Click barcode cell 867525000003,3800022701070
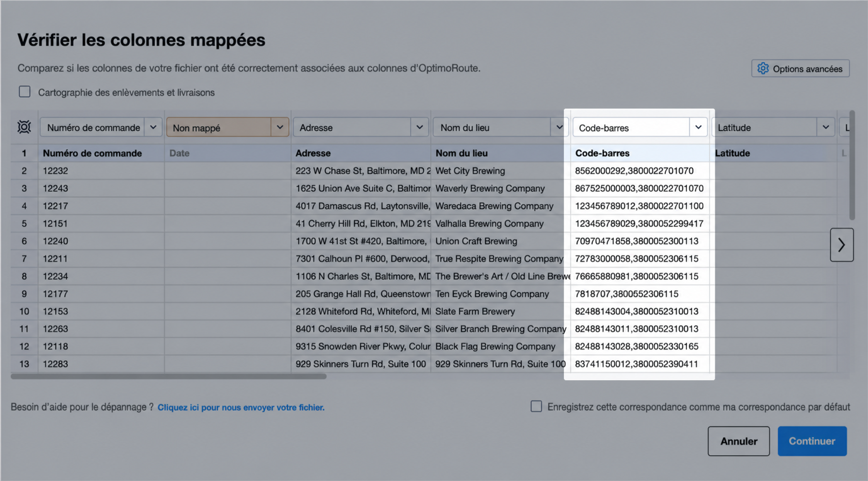Image resolution: width=868 pixels, height=481 pixels. click(x=640, y=188)
